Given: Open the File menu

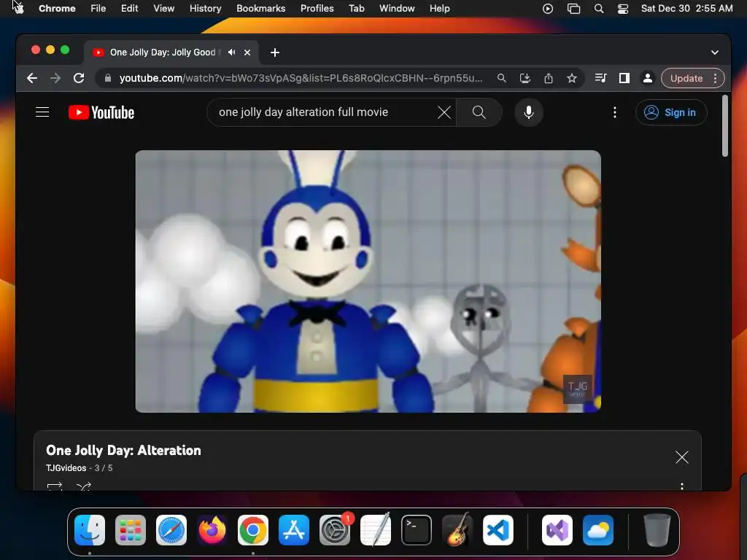Looking at the screenshot, I should (x=98, y=8).
